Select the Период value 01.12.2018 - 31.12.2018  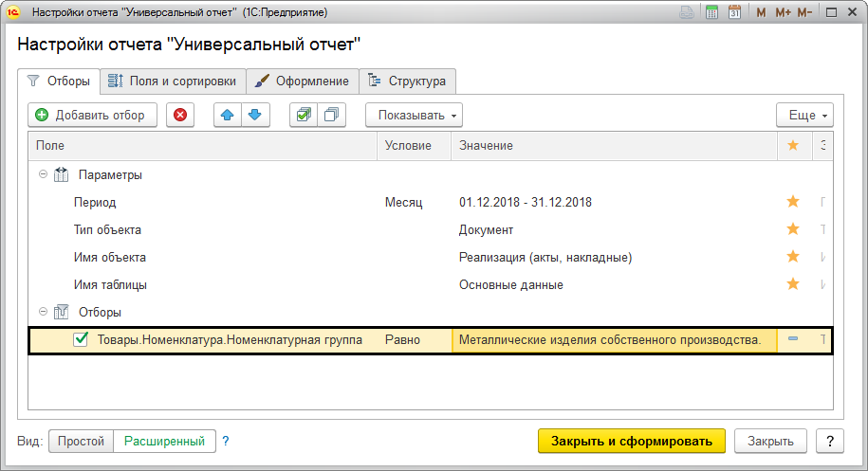tap(525, 203)
